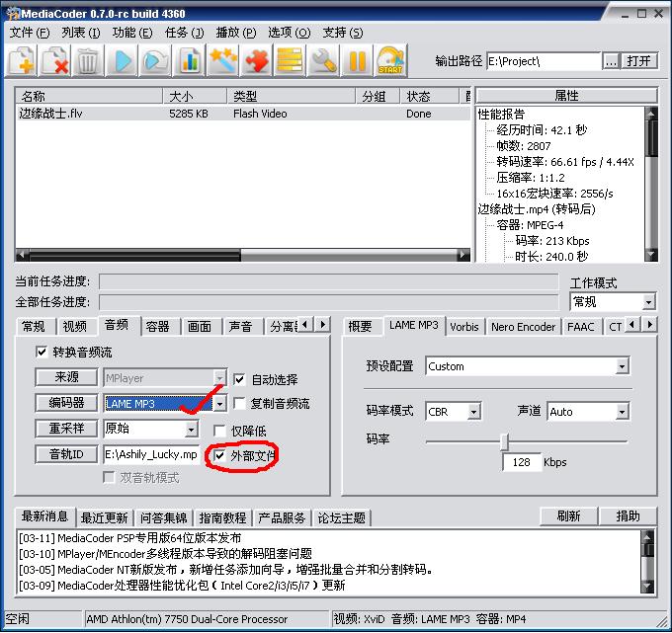The height and width of the screenshot is (633, 672).
Task: Switch to the Nero Encoder tab
Action: (523, 327)
